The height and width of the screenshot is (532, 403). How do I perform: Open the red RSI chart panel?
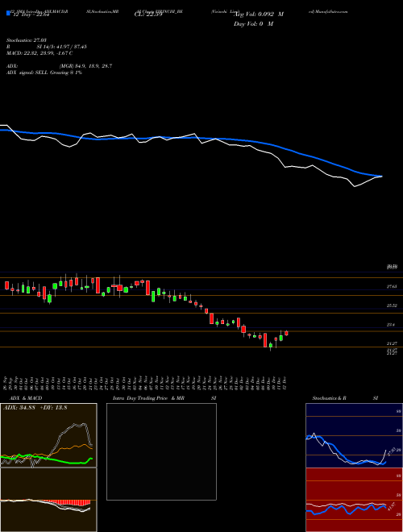tap(354, 500)
